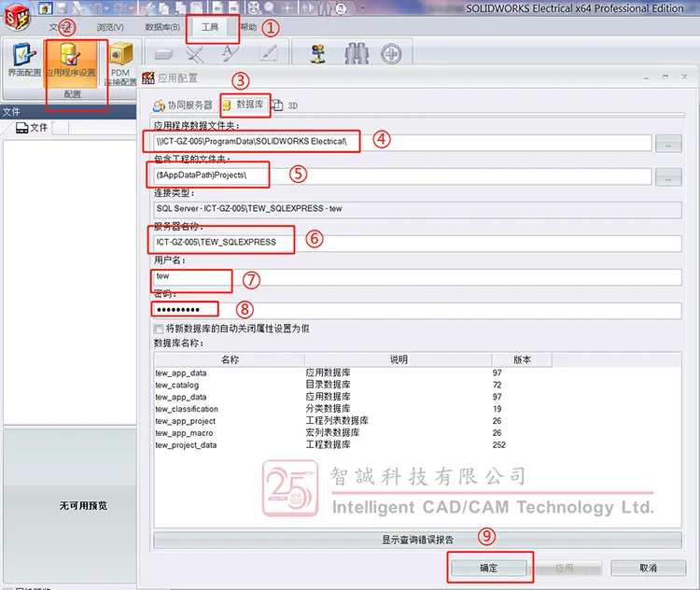
Task: Click the greyed crossed tools icon in ribbon
Action: (x=195, y=54)
